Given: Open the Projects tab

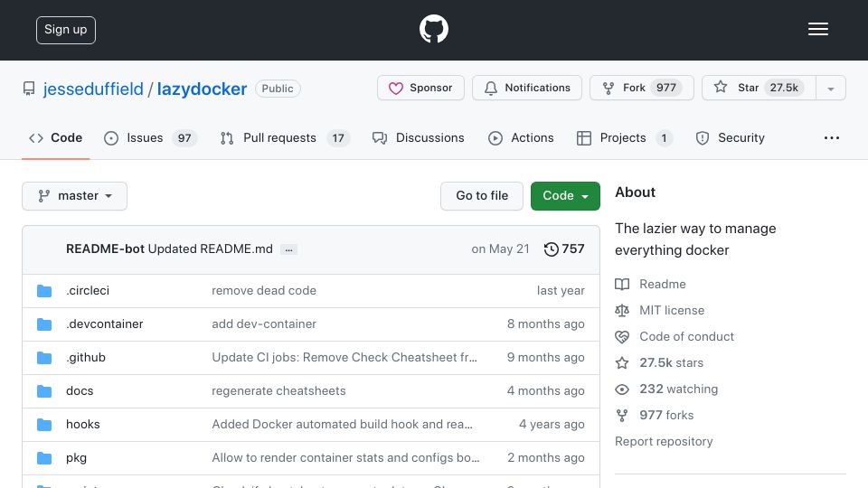Looking at the screenshot, I should (624, 137).
